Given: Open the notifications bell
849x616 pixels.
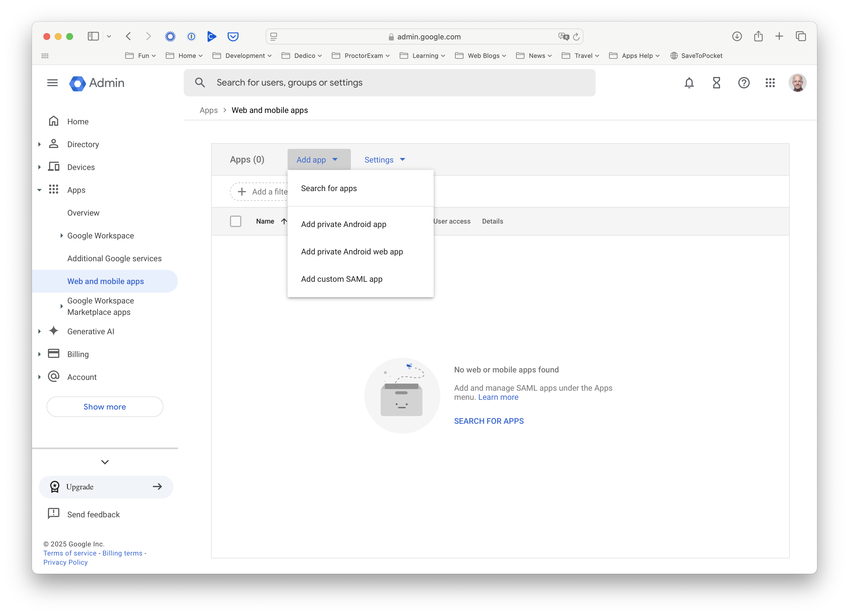Looking at the screenshot, I should (689, 83).
